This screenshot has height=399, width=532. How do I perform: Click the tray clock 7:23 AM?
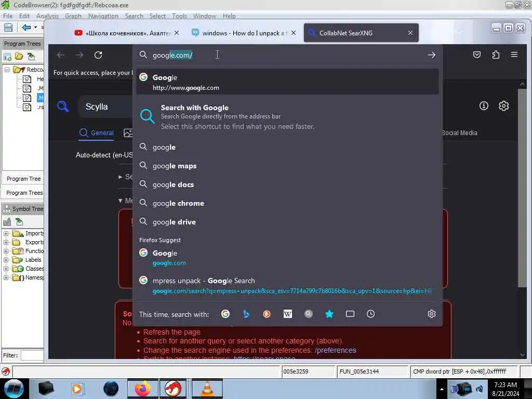505,389
